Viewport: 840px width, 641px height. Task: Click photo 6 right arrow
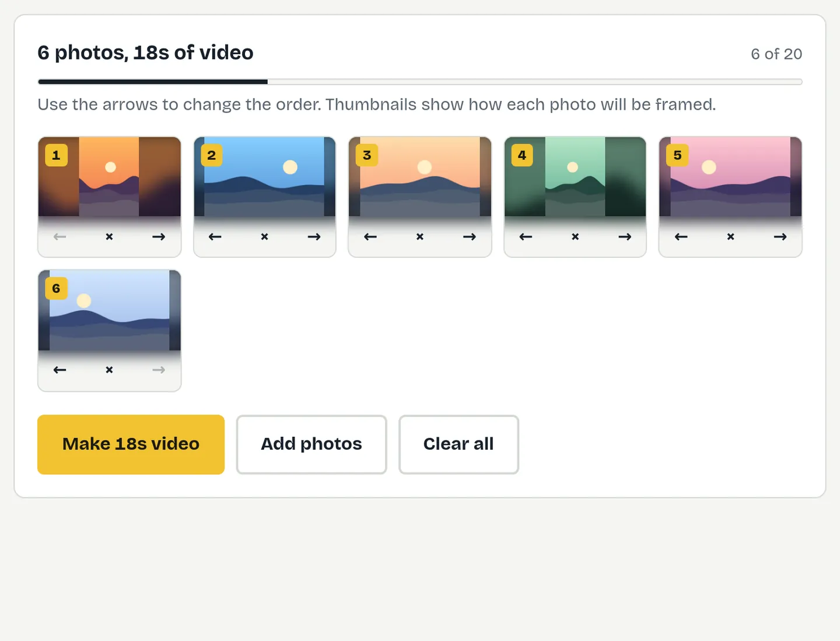(159, 370)
